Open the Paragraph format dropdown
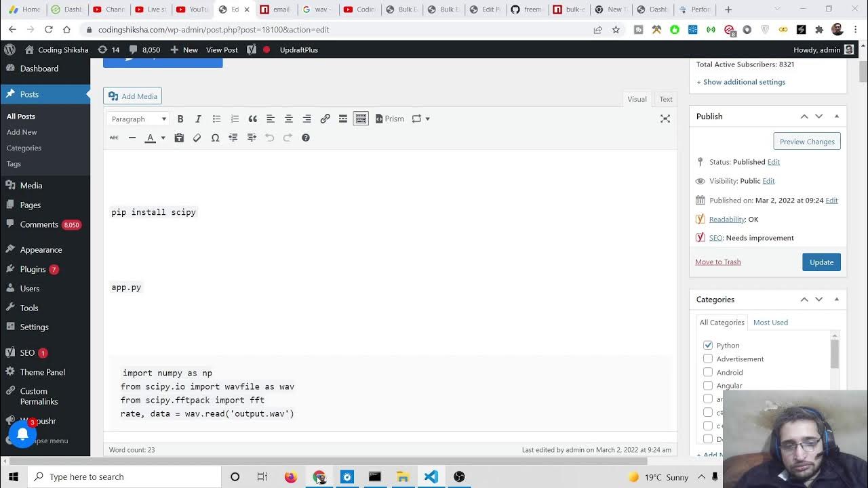 click(138, 119)
